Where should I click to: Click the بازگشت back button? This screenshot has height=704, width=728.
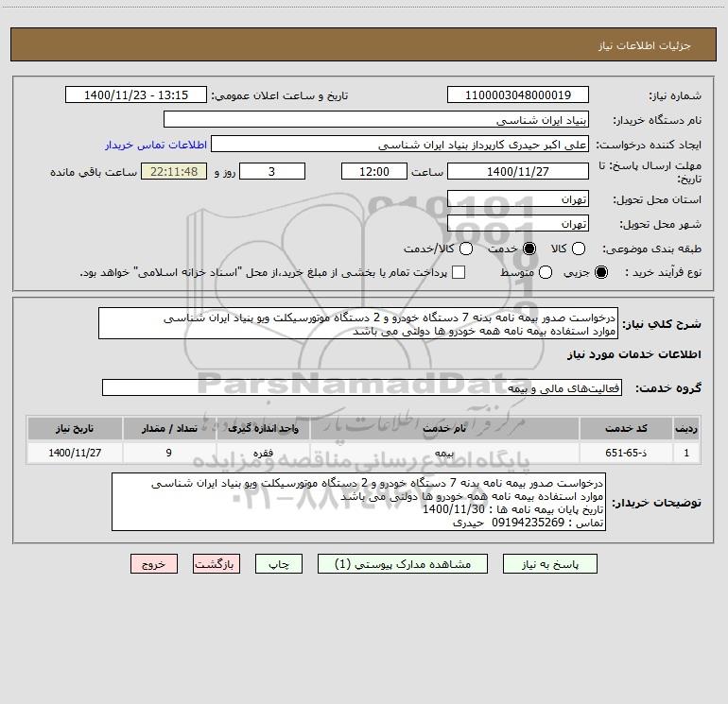pos(217,564)
